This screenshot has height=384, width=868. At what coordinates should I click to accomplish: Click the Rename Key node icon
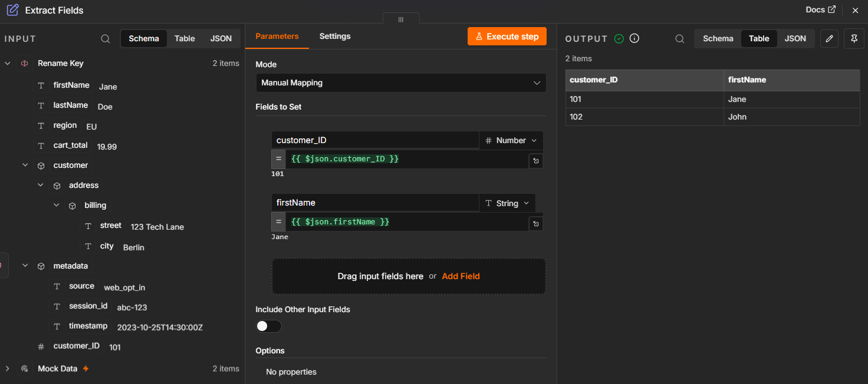(24, 63)
